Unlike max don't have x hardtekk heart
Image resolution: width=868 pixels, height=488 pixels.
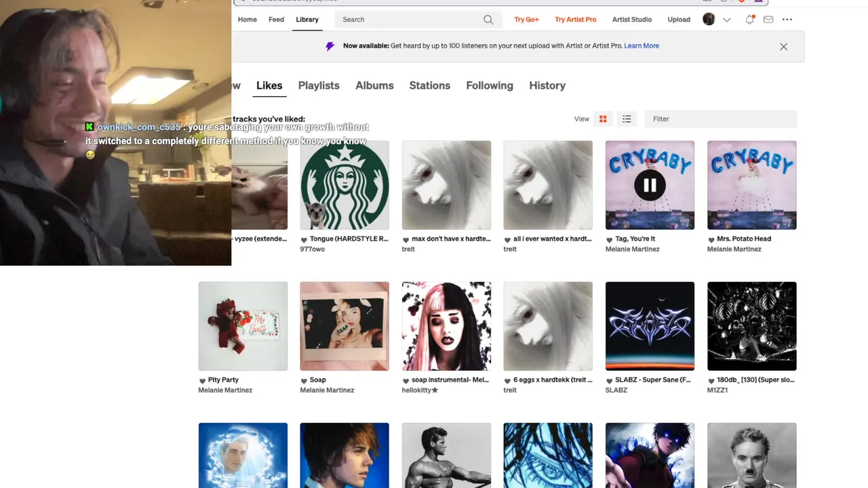pyautogui.click(x=406, y=239)
